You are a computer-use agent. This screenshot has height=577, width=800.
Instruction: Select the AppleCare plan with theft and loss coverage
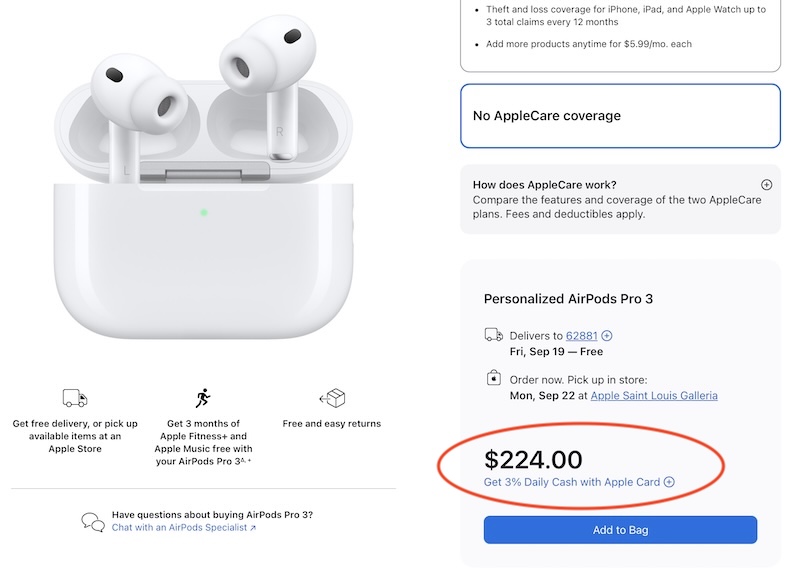tap(620, 30)
